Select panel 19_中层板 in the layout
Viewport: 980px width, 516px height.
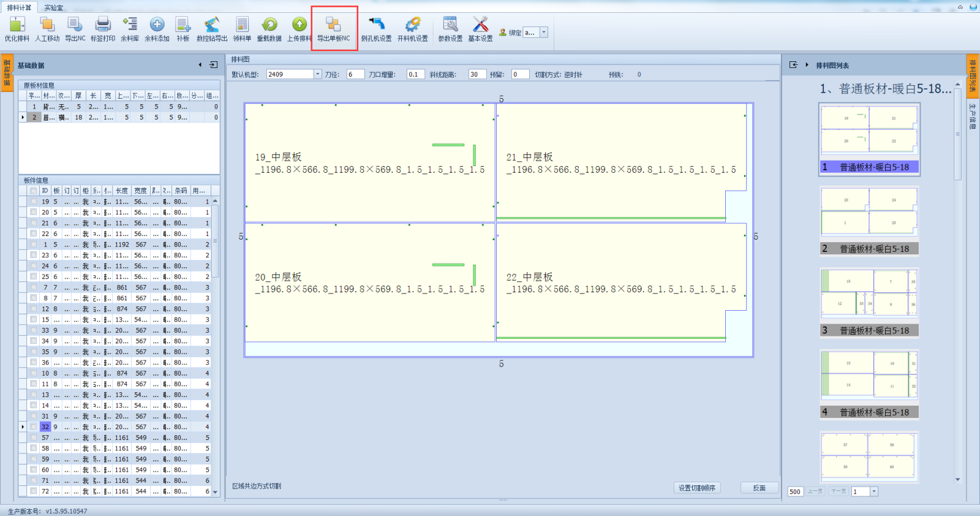coord(369,163)
